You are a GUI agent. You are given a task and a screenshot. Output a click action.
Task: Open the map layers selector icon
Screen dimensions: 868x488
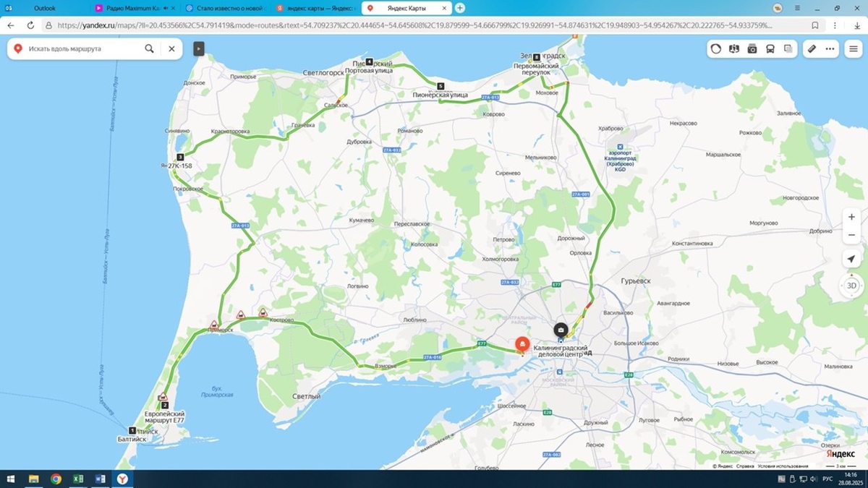788,49
